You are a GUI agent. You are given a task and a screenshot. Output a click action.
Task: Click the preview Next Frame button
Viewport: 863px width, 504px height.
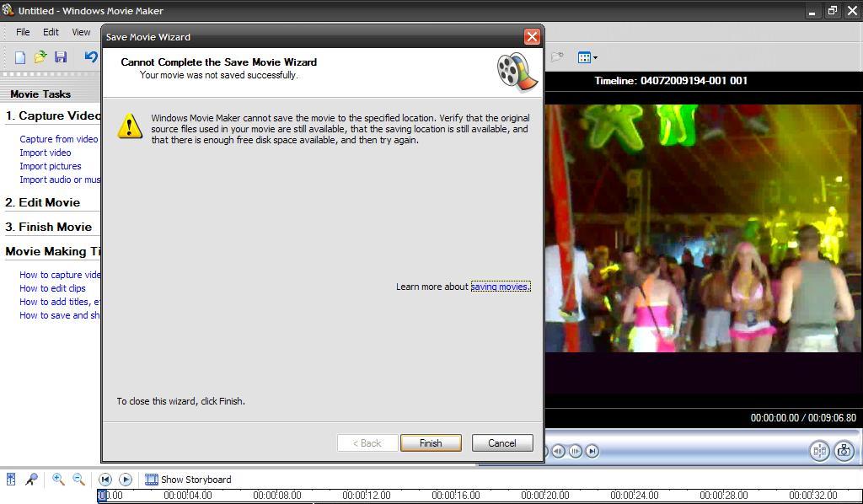tap(575, 451)
